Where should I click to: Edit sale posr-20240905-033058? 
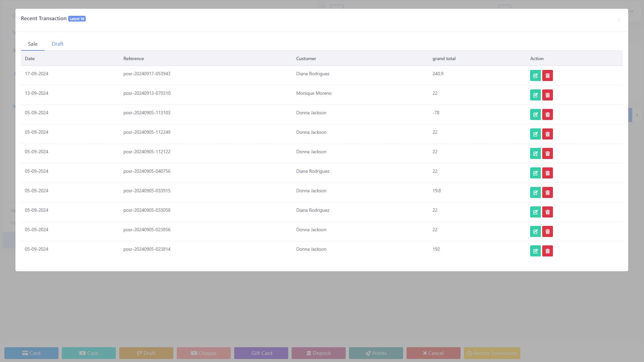[x=535, y=212]
